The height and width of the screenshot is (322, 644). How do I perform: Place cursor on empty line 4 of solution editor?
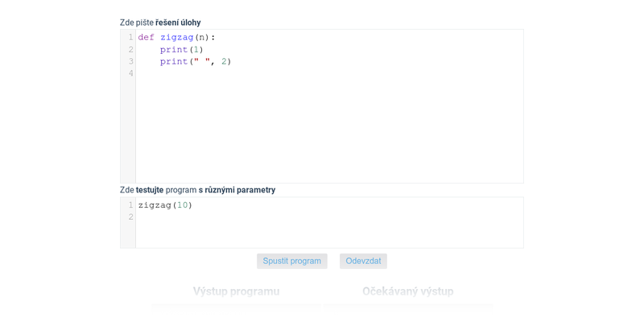click(x=329, y=73)
